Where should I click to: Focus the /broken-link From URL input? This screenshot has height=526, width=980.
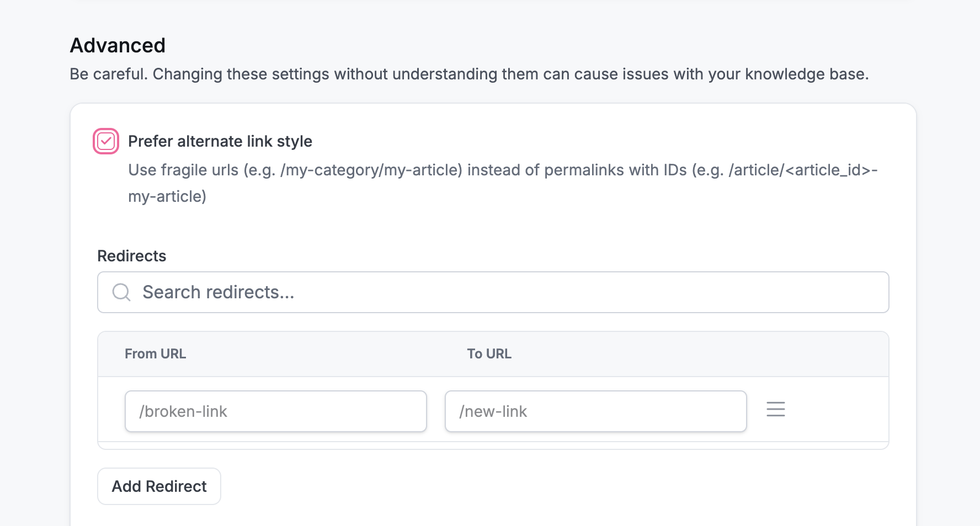click(276, 411)
